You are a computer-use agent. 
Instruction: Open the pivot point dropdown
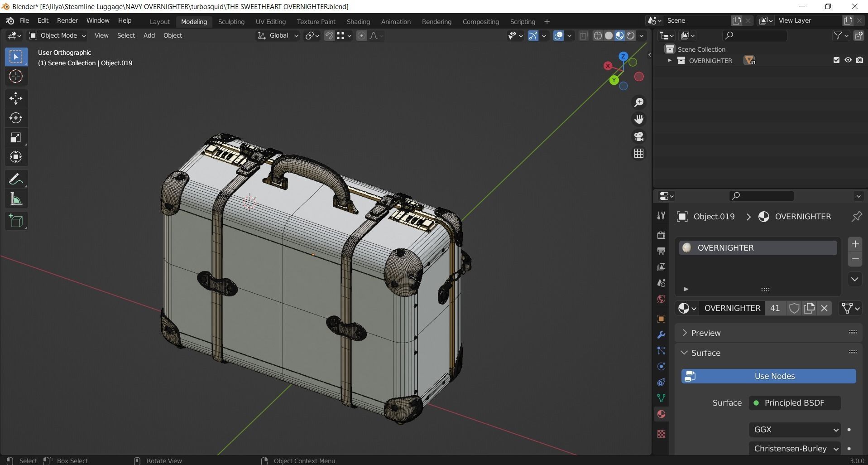coord(312,36)
